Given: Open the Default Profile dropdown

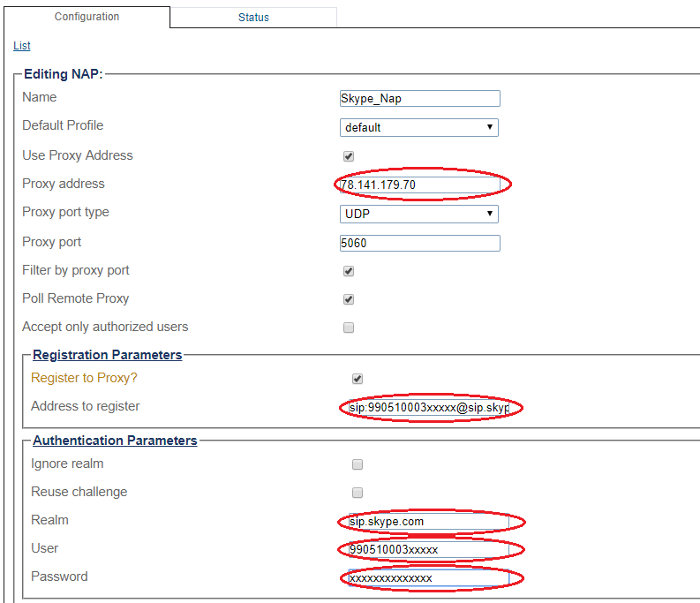Looking at the screenshot, I should 419,127.
